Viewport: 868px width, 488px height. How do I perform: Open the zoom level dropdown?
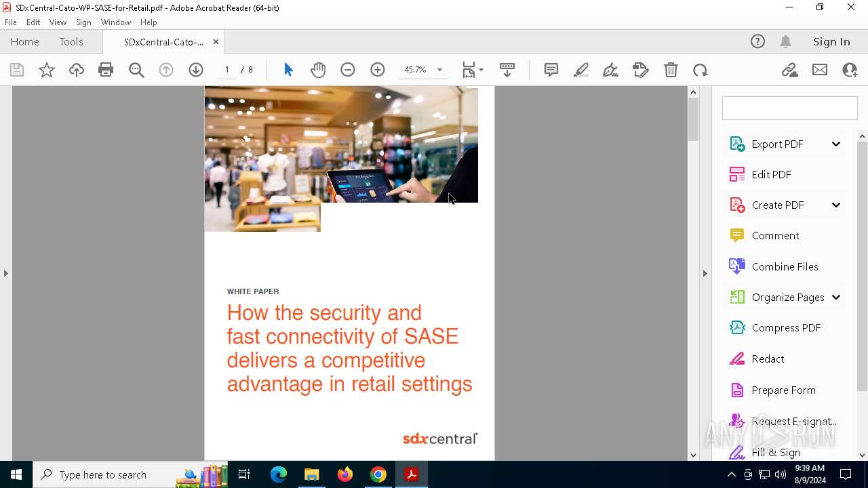pyautogui.click(x=439, y=70)
